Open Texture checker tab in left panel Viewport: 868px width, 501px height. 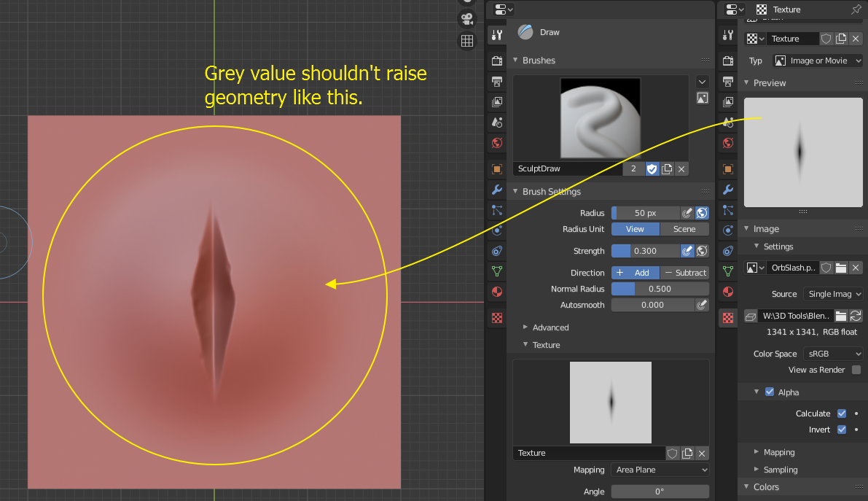click(497, 317)
